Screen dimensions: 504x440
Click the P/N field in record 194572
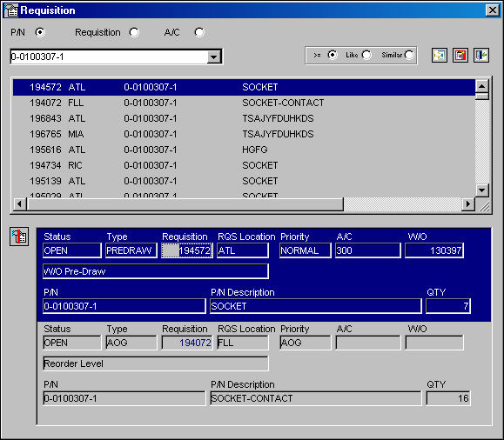[124, 306]
